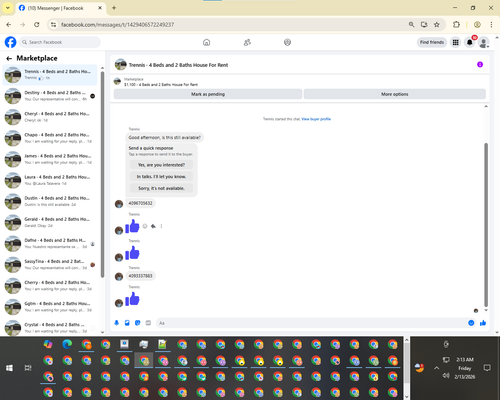Open the View buyer profile link
The image size is (500, 400).
click(316, 119)
